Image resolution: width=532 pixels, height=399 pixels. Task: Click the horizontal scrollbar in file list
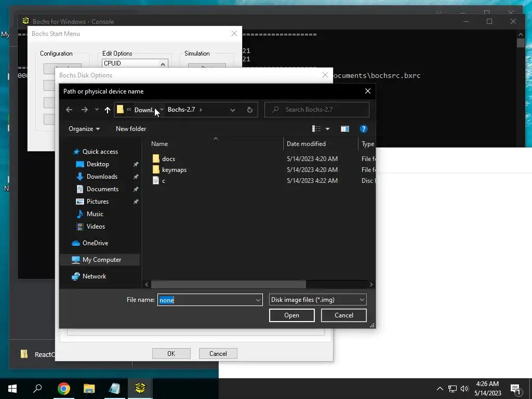pyautogui.click(x=229, y=284)
